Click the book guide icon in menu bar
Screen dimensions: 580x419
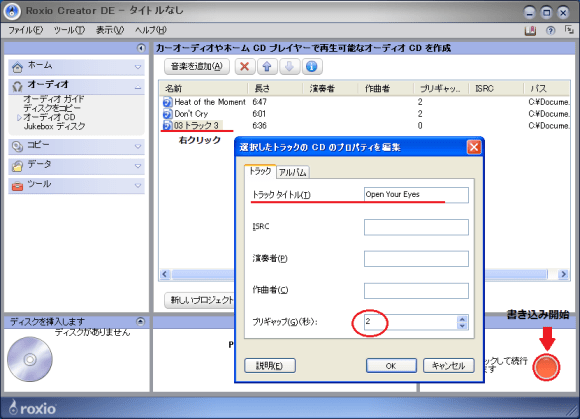click(x=530, y=30)
